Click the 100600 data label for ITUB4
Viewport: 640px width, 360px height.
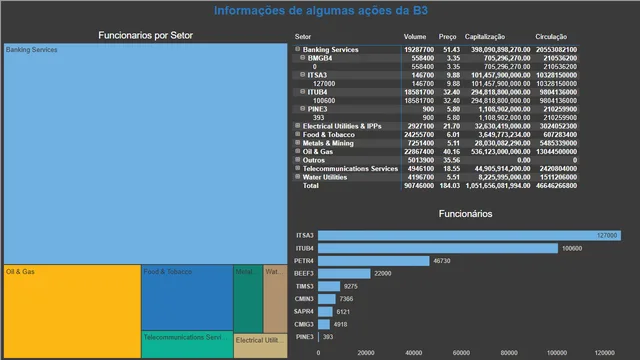pyautogui.click(x=572, y=248)
